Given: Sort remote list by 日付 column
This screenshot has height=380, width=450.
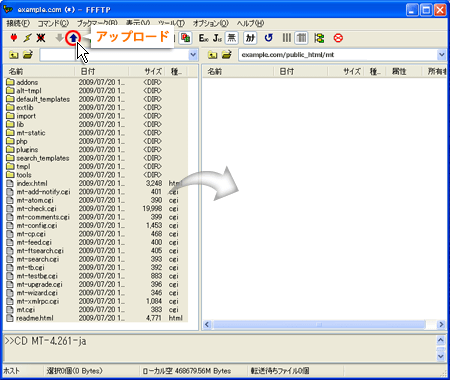Looking at the screenshot, I should point(301,71).
